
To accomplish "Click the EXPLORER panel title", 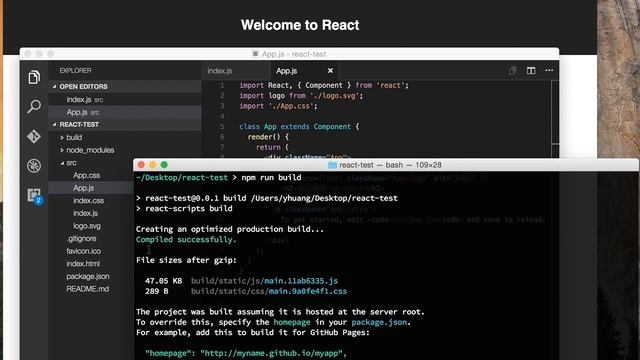I will [76, 71].
